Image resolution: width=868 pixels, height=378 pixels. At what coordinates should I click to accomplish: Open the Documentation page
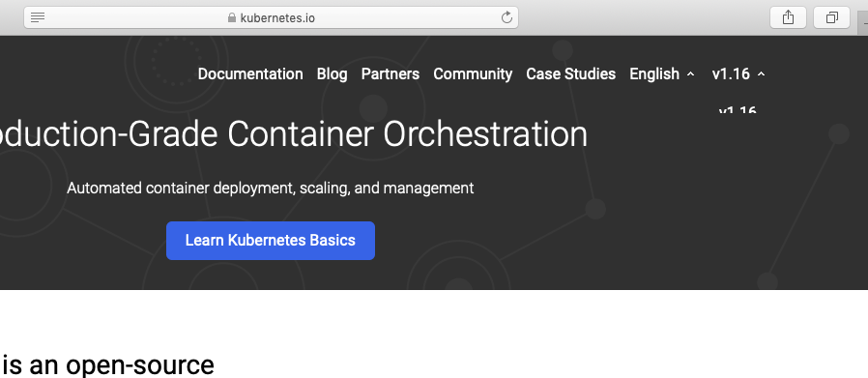pyautogui.click(x=250, y=73)
